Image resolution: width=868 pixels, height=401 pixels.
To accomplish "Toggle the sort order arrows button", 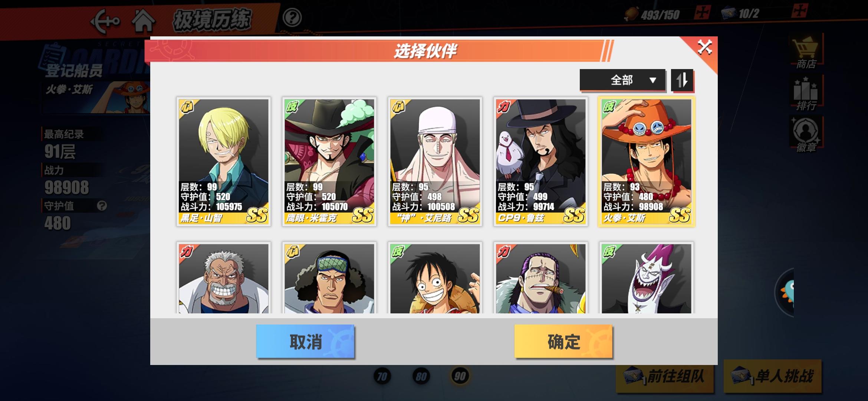I will coord(682,80).
